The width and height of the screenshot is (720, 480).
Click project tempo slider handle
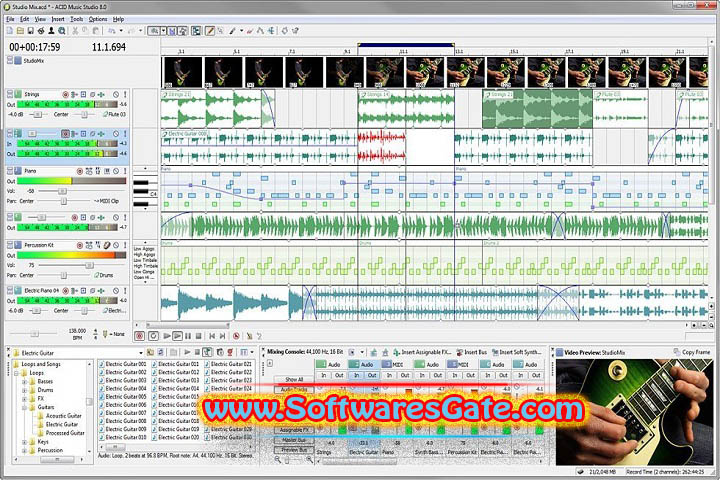pyautogui.click(x=34, y=334)
